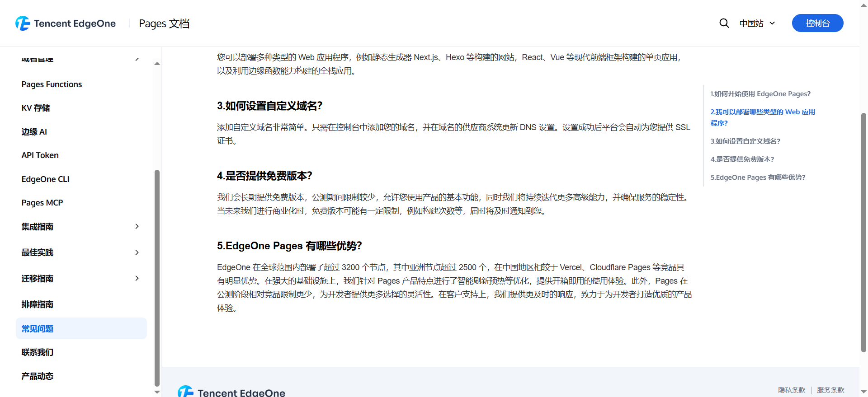Open Pages MCP sidebar page

tap(42, 203)
